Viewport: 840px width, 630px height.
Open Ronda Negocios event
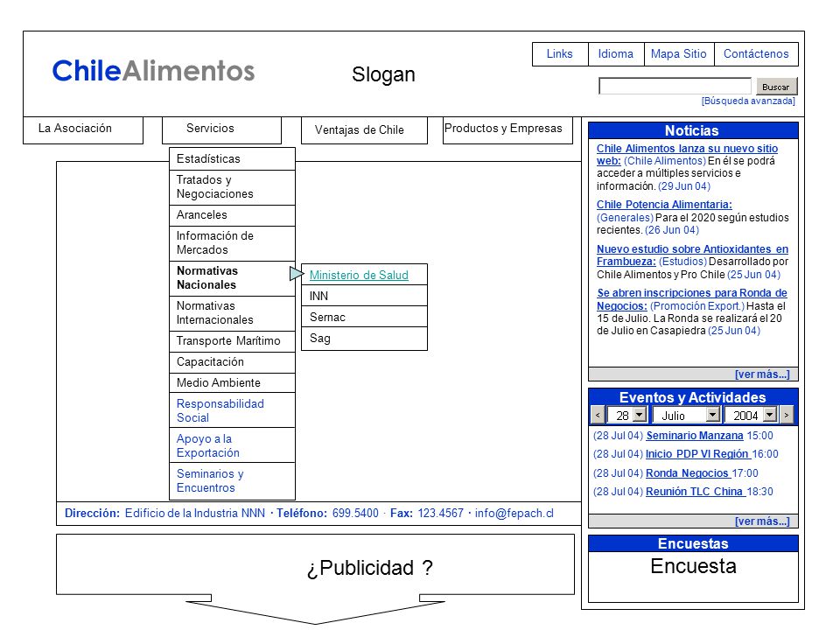tap(688, 473)
